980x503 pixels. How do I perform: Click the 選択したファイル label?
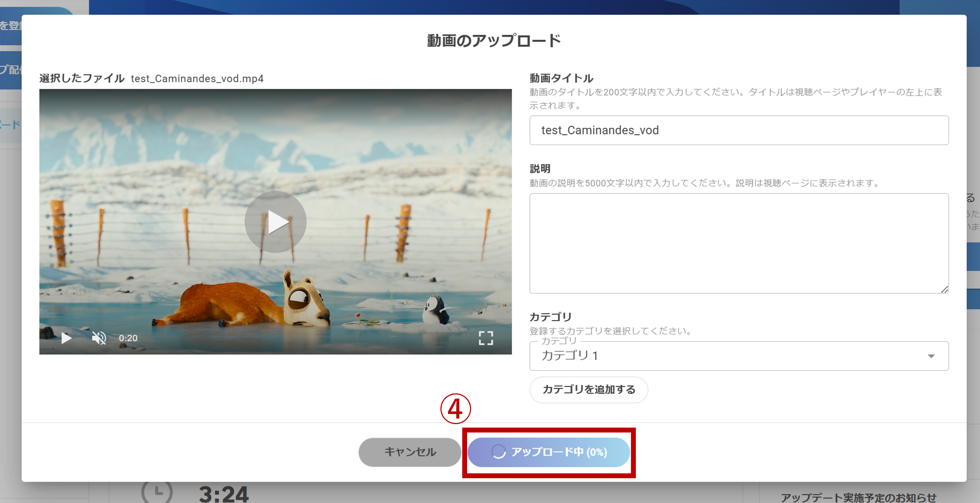coord(82,78)
